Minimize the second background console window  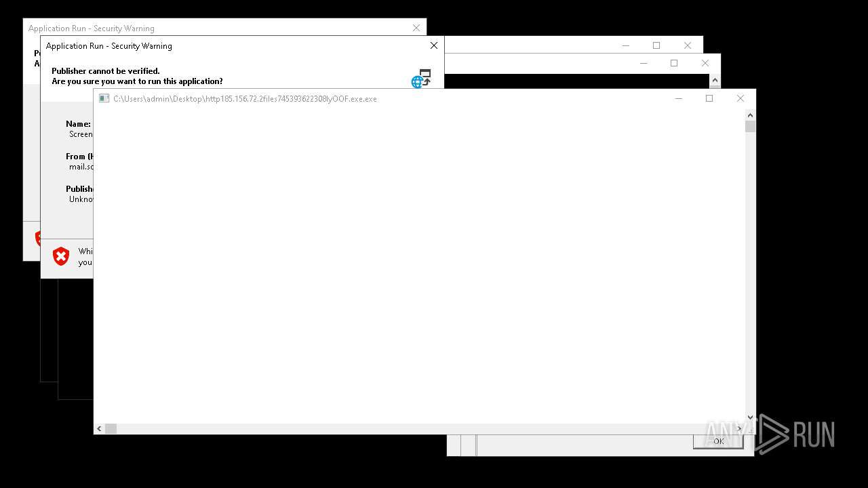tap(643, 63)
